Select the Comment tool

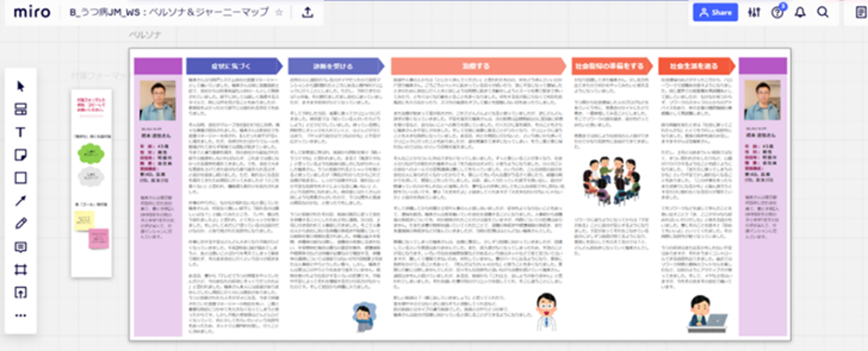tap(21, 247)
